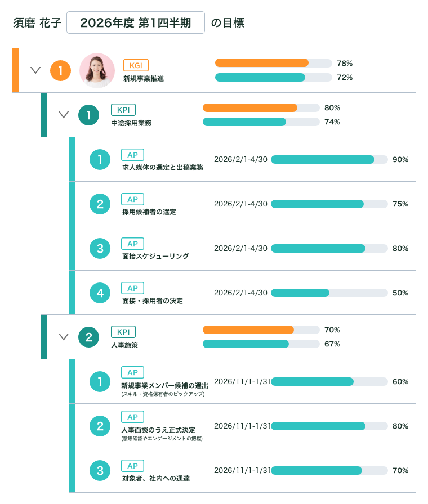Open the 人事面談のうえ正式決定 item
Viewport: 428px width, 504px height.
pos(158,430)
